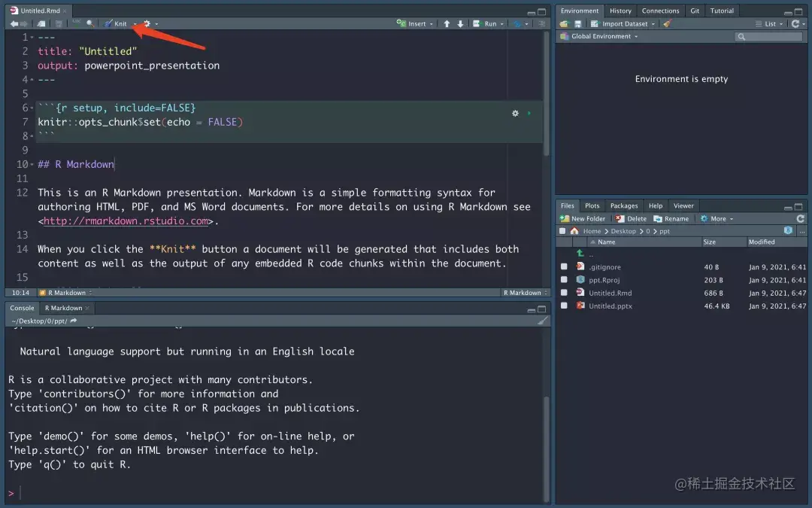
Task: Check the ppt.Rproj file checkbox
Action: coord(564,279)
